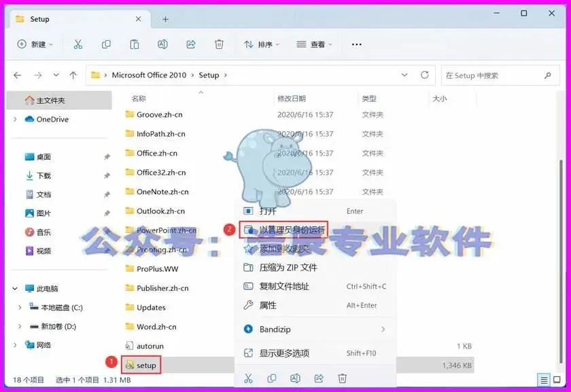The image size is (571, 392).
Task: Choose 添加到收藏夹 in the context menu
Action: coord(315,249)
